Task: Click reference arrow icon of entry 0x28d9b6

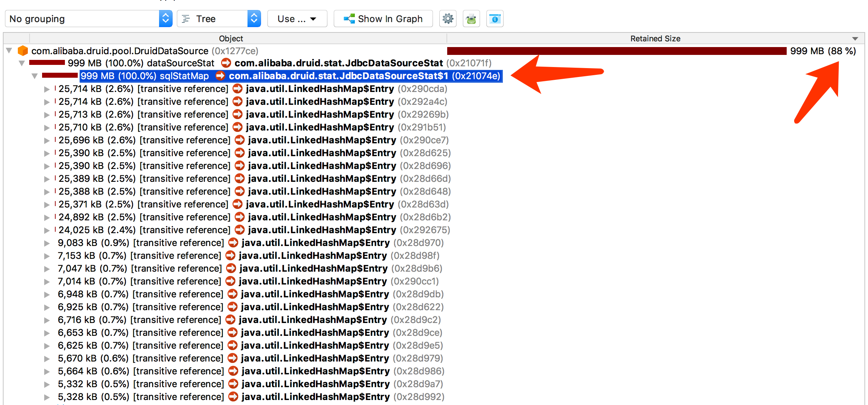Action: 231,268
